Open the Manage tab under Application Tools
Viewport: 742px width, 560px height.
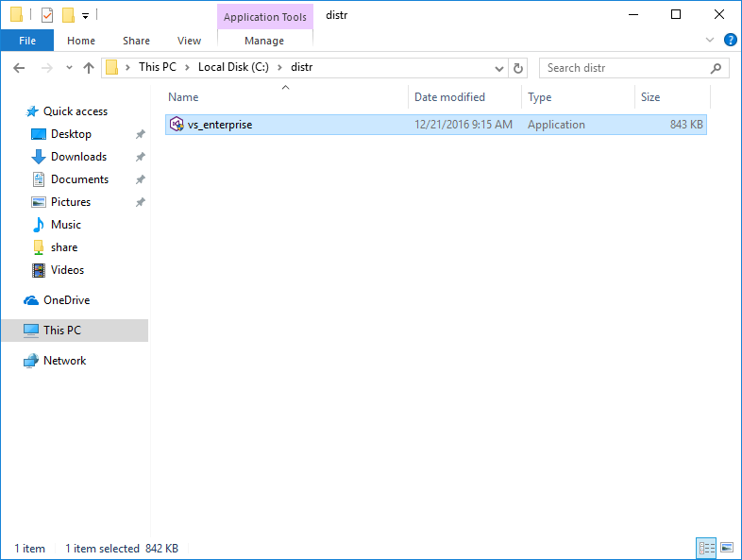pos(264,41)
